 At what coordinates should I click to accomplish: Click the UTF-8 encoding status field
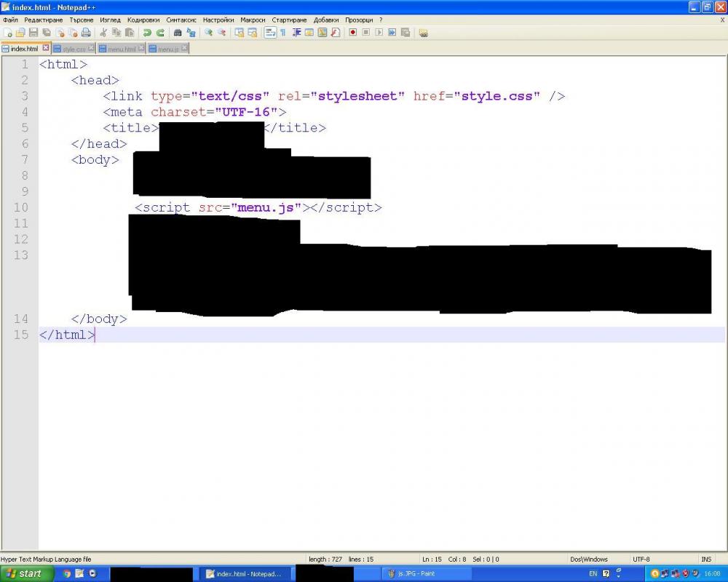[x=641, y=559]
